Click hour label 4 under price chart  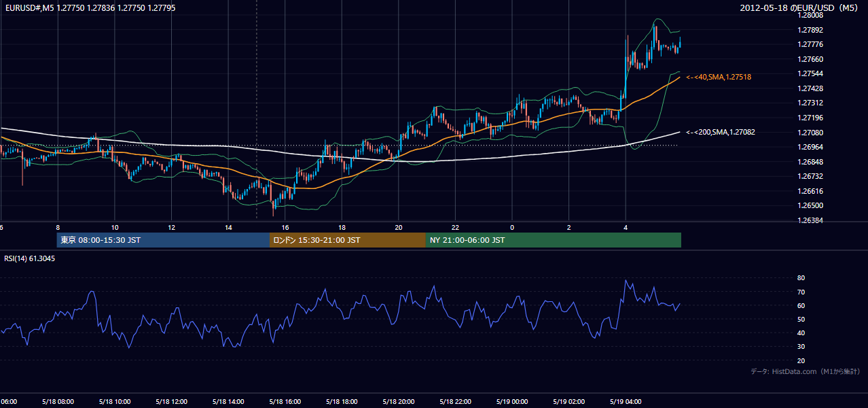[626, 227]
